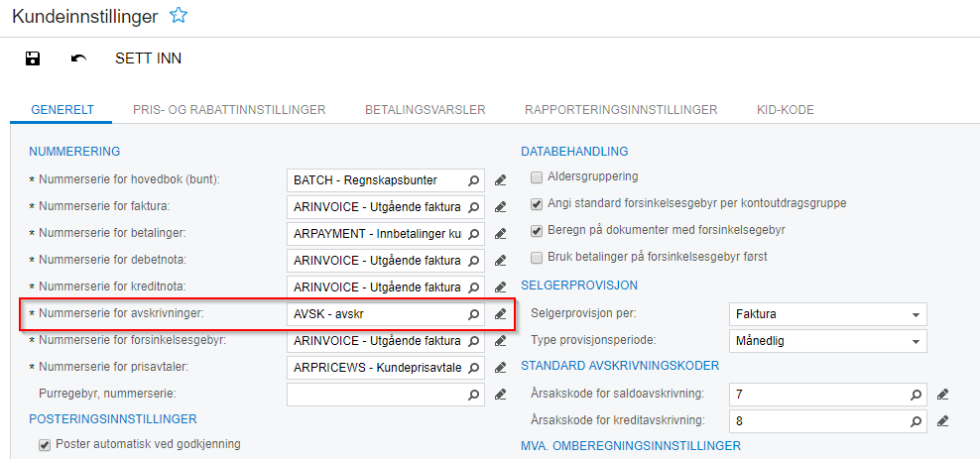Screen dimensions: 980x459
Task: Edit nummerserie for hovedbok (bunt) pencil
Action: 500,180
